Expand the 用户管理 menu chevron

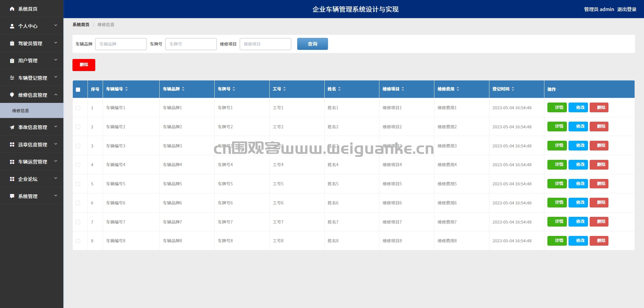pyautogui.click(x=56, y=60)
